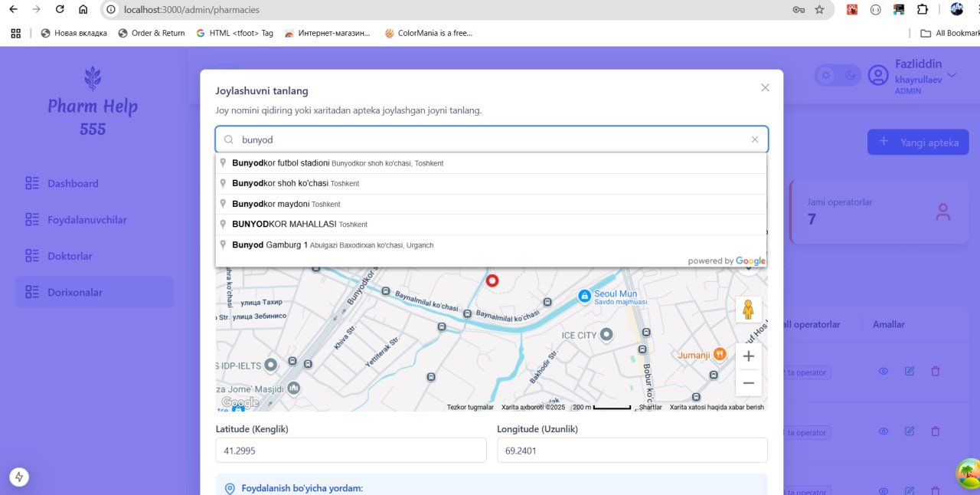Open the Chrome apps grid shortcut
980x495 pixels.
tap(15, 33)
